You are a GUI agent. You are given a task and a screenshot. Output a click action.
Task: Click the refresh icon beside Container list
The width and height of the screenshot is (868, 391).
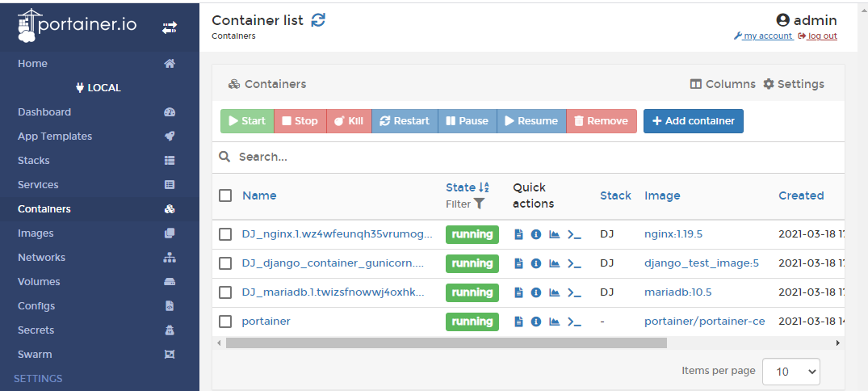click(318, 20)
